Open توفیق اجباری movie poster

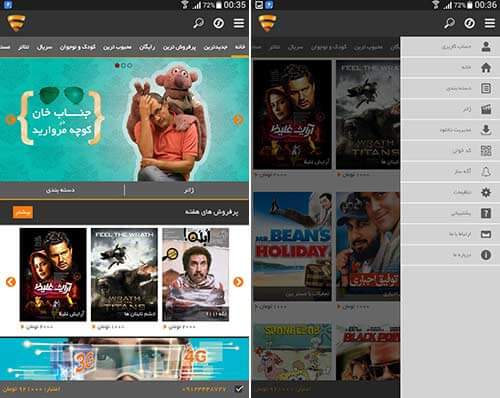coord(368,247)
